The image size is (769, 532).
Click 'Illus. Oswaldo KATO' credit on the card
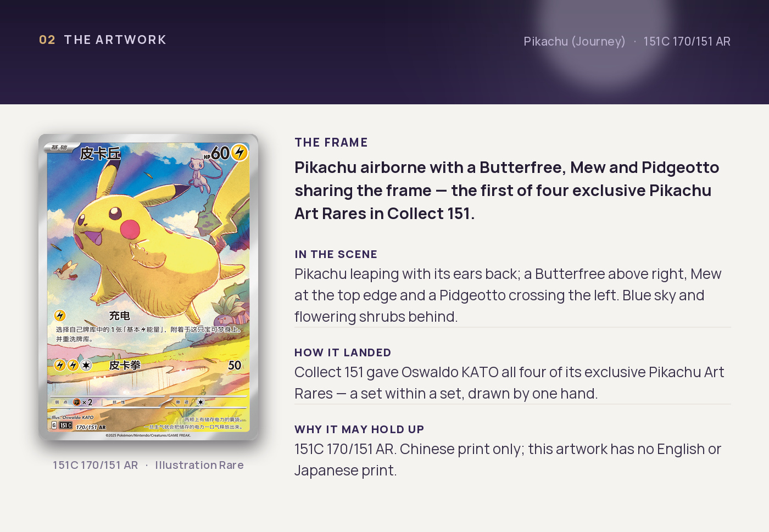point(73,418)
